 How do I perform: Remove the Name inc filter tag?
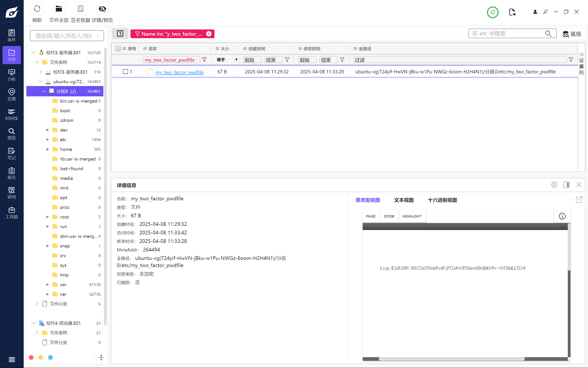(209, 34)
